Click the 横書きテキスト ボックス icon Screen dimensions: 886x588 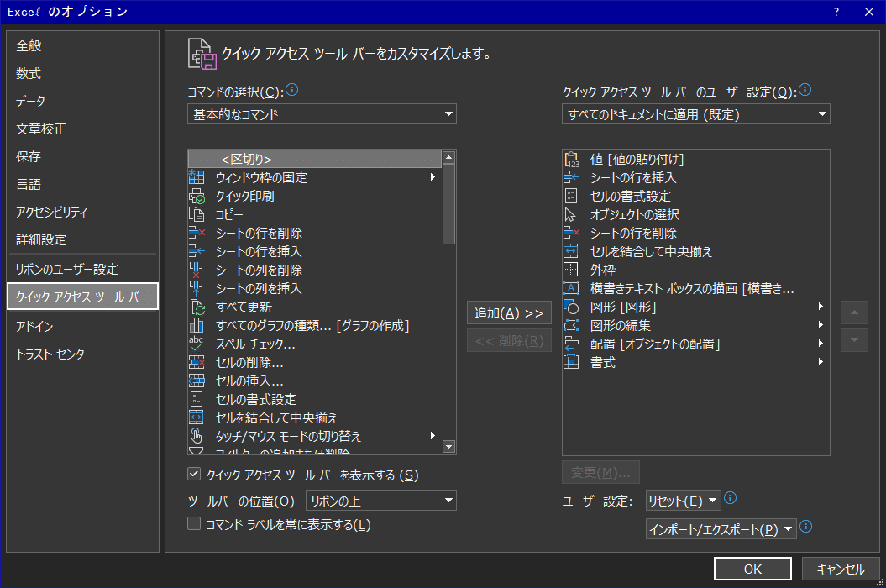571,288
